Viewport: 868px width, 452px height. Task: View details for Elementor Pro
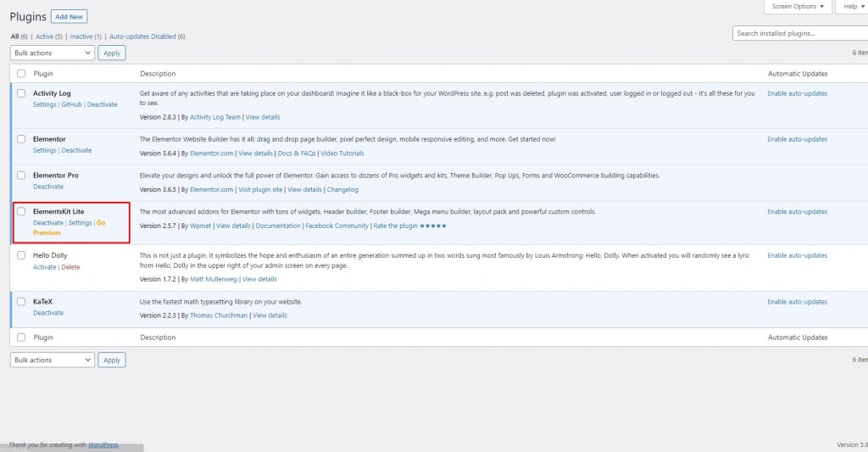click(x=304, y=189)
